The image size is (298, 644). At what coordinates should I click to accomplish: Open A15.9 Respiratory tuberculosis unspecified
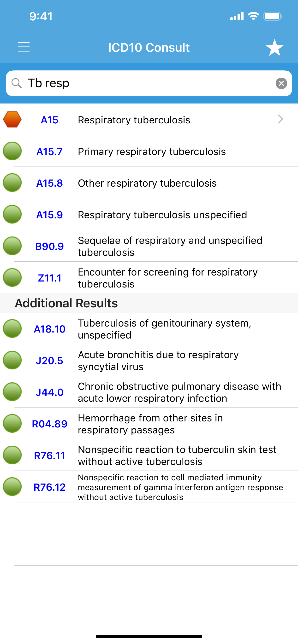[149, 214]
